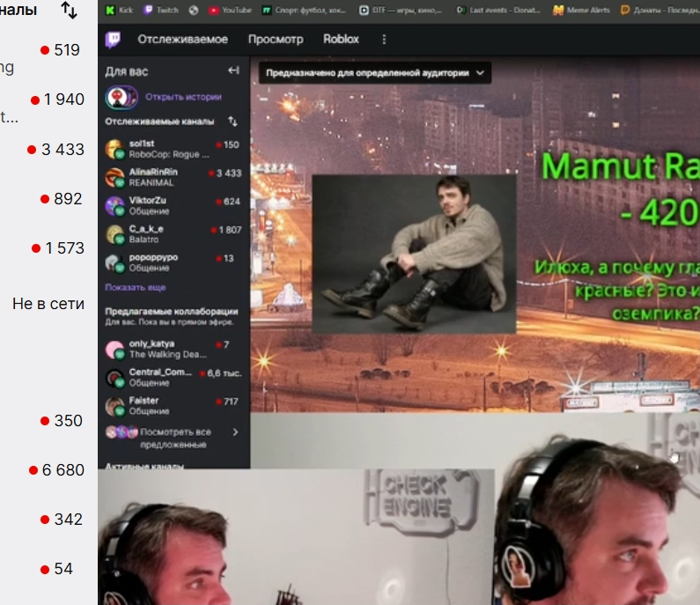The width and height of the screenshot is (700, 605).
Task: Open the stories avatar circle
Action: (x=121, y=97)
